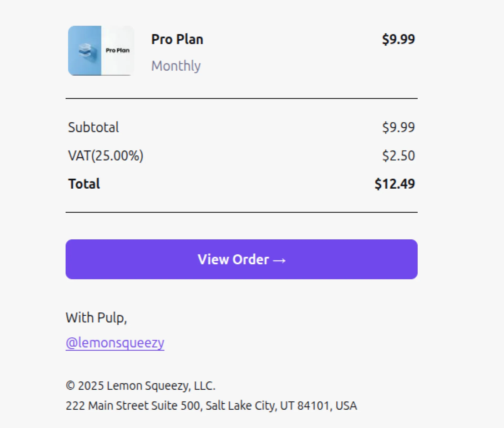Click the Pro Plan product thumbnail
This screenshot has width=504, height=428.
101,50
